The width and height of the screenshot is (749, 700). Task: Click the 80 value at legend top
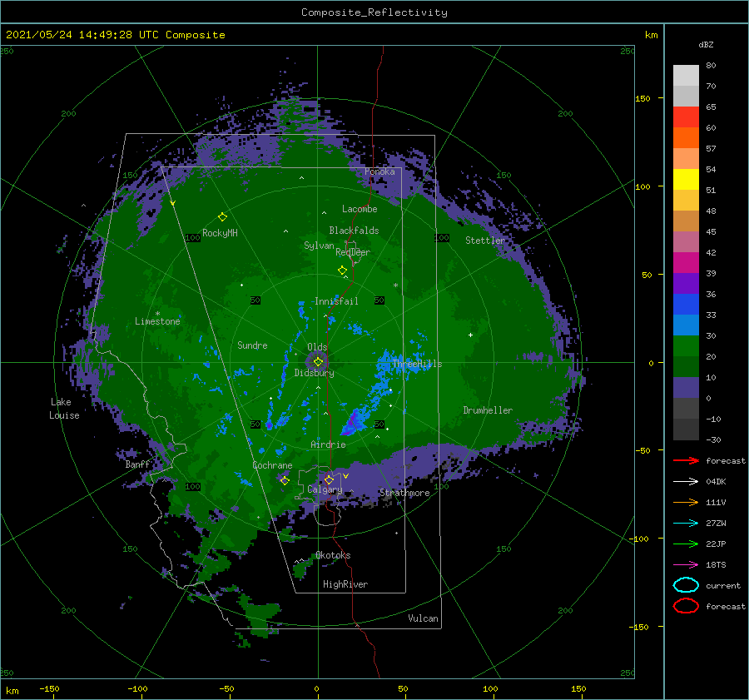711,66
